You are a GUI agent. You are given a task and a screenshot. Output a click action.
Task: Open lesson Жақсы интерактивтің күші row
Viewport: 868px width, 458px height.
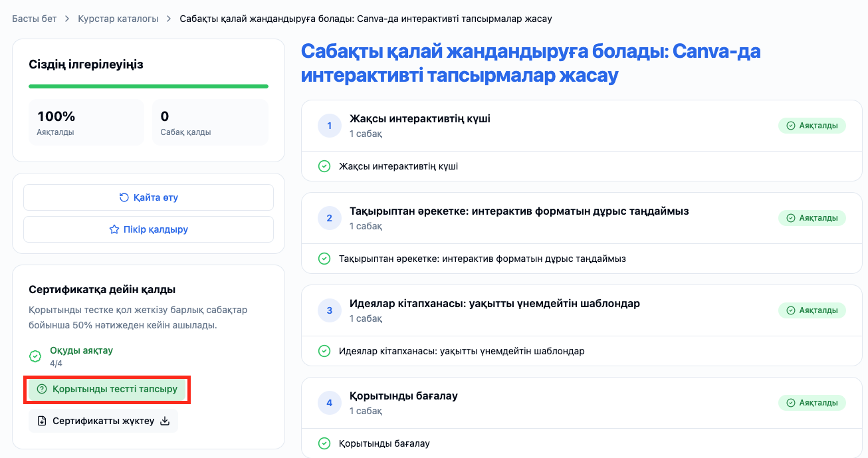pos(582,166)
